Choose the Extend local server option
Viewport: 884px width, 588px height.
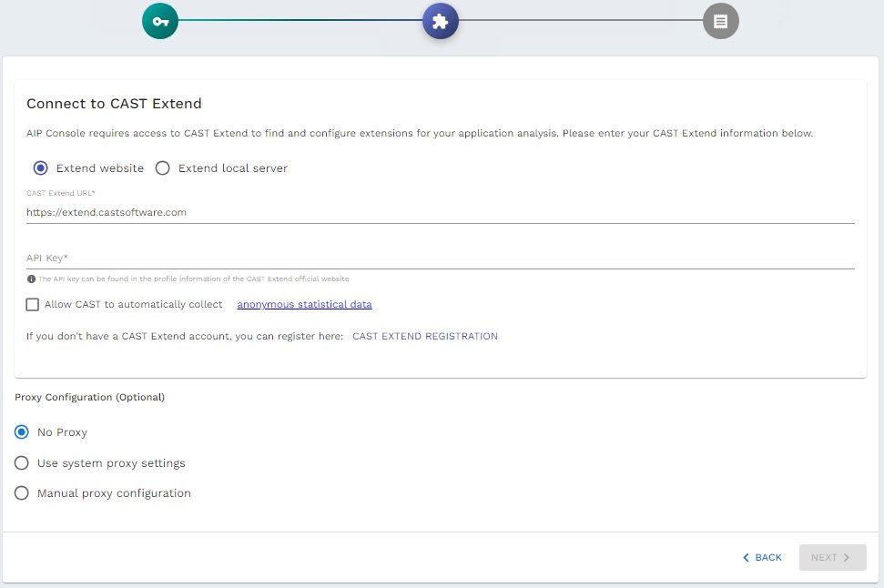point(165,167)
